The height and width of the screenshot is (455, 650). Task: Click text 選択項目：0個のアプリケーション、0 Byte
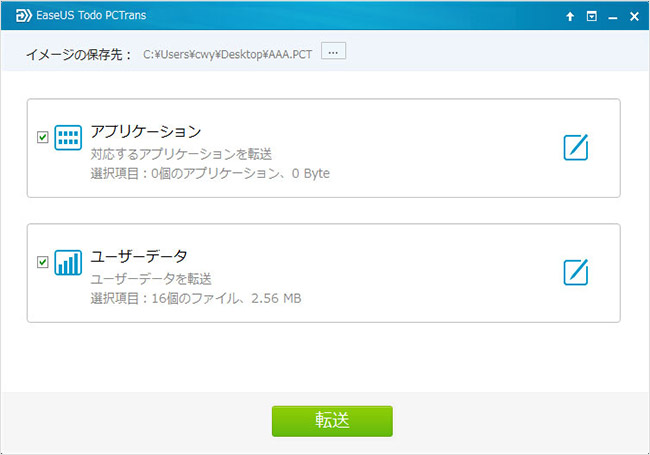pos(210,174)
